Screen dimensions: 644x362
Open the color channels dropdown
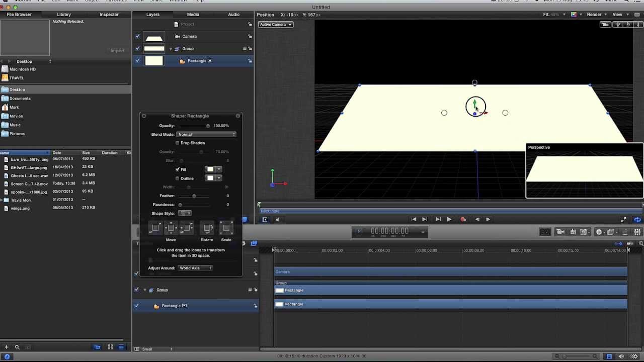pos(575,15)
